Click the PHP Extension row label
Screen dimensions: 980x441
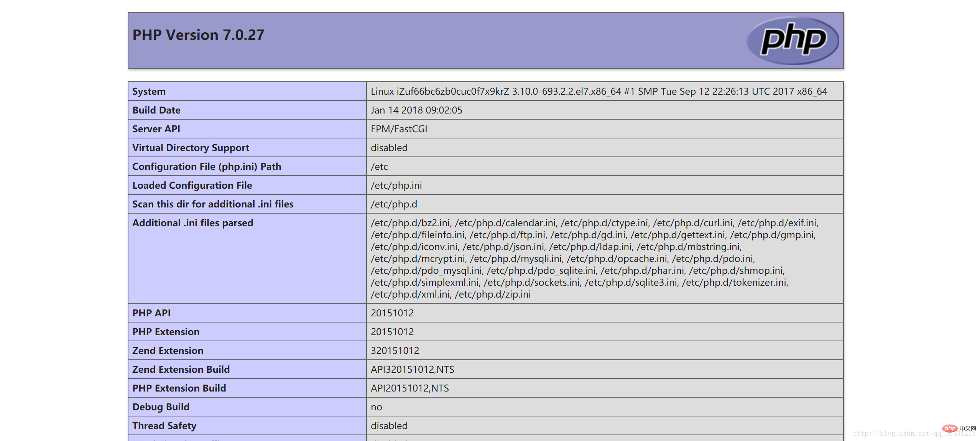(x=166, y=332)
